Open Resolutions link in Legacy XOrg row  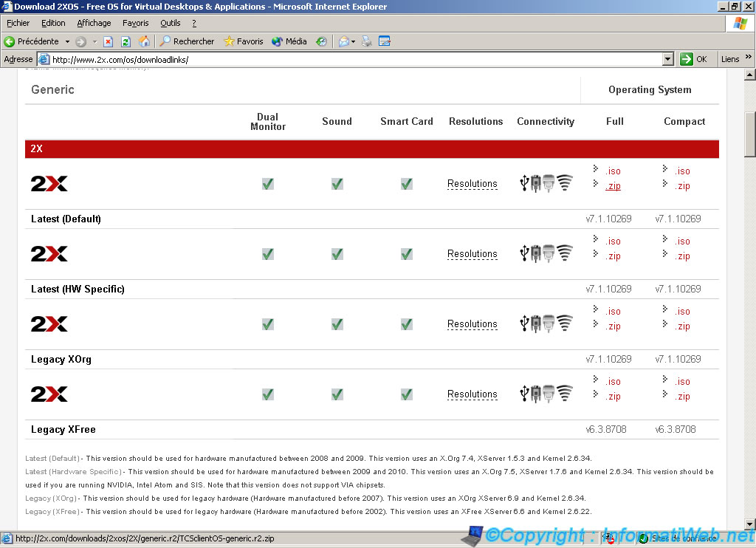tap(472, 324)
